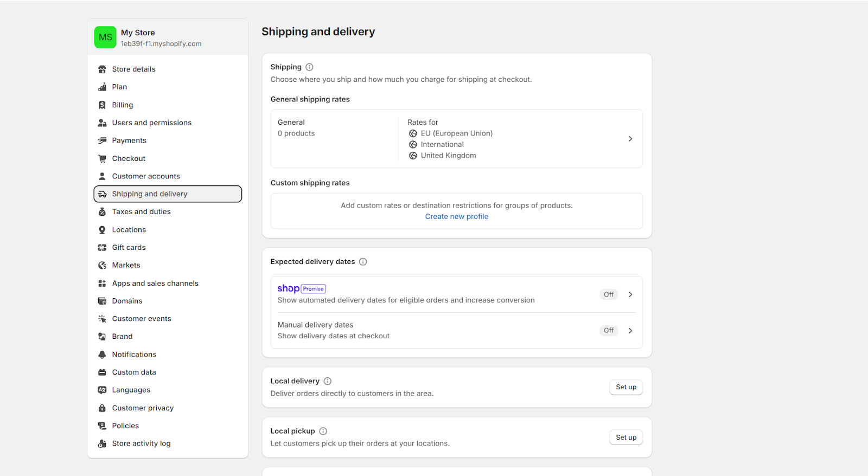The height and width of the screenshot is (476, 868).
Task: Click the Markets globe icon
Action: point(102,266)
